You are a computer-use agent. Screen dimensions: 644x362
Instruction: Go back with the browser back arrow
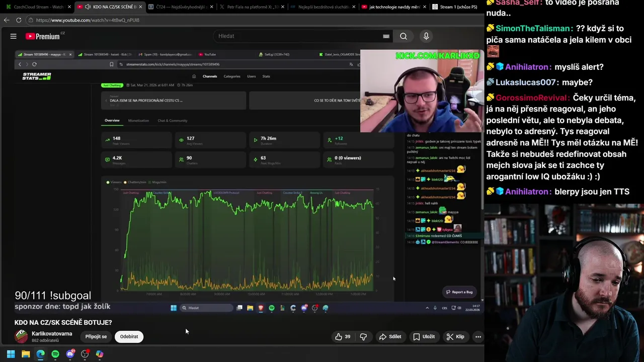[6, 20]
